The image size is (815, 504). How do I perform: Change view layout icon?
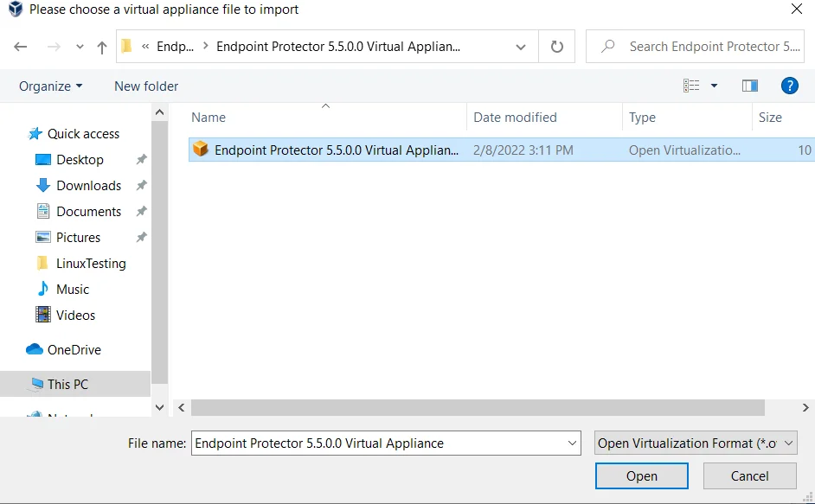tap(691, 86)
